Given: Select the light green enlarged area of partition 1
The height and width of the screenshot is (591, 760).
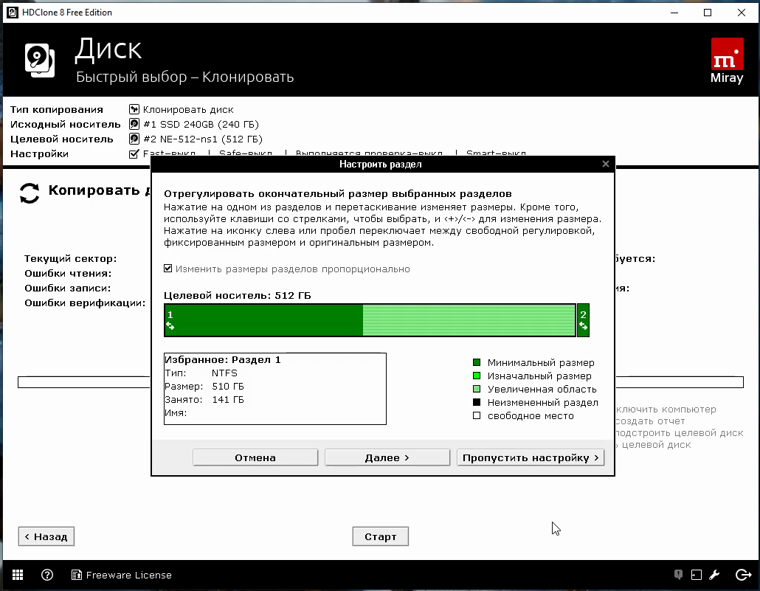Looking at the screenshot, I should click(x=469, y=320).
